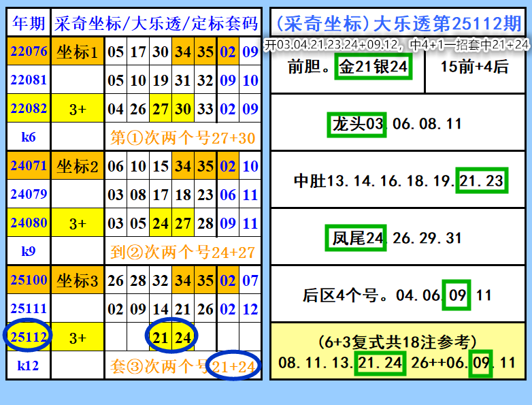Click '26. 29. 31' in the 凤尾 row
Viewport: 532px width, 405px height.
(x=427, y=238)
